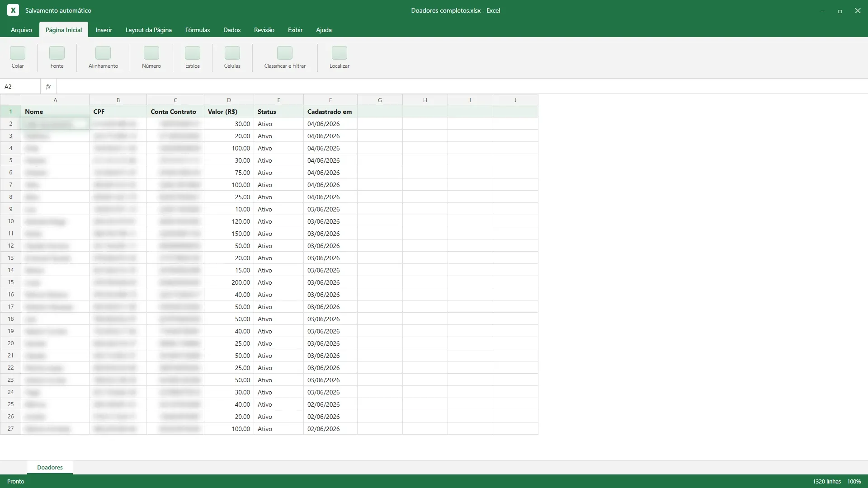Open the Arquivo menu tab
868x488 pixels.
(x=21, y=30)
